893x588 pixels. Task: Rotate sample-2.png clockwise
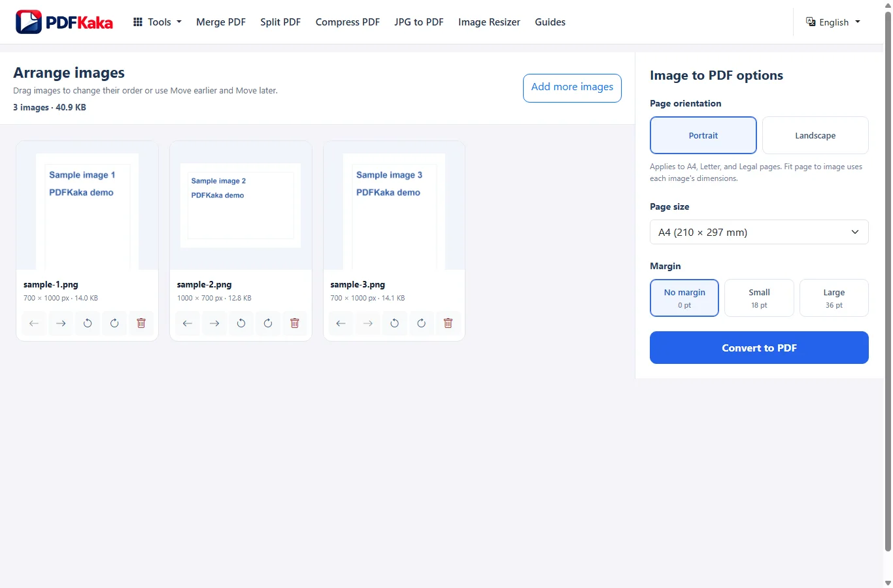point(268,323)
